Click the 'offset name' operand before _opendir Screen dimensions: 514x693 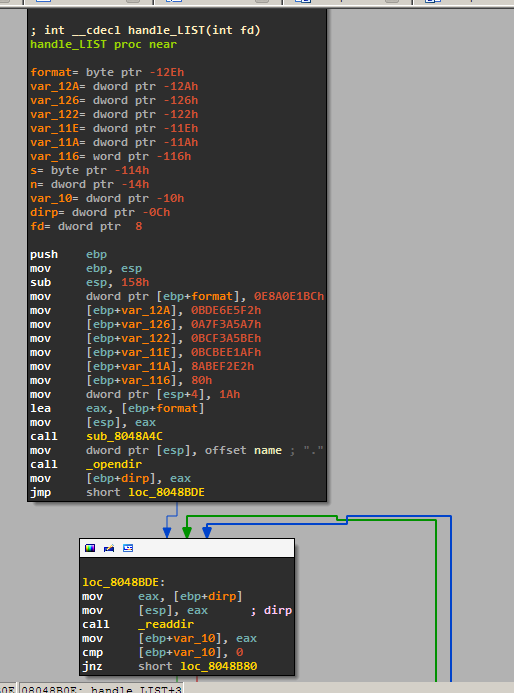[243, 450]
